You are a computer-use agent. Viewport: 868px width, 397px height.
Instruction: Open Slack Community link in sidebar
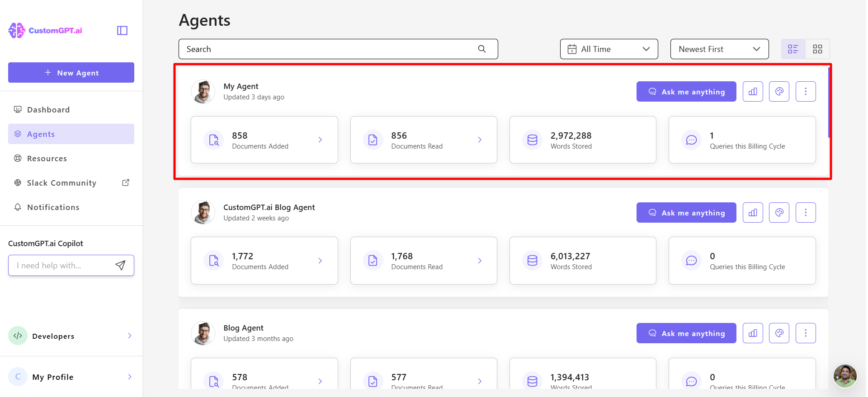coord(71,183)
